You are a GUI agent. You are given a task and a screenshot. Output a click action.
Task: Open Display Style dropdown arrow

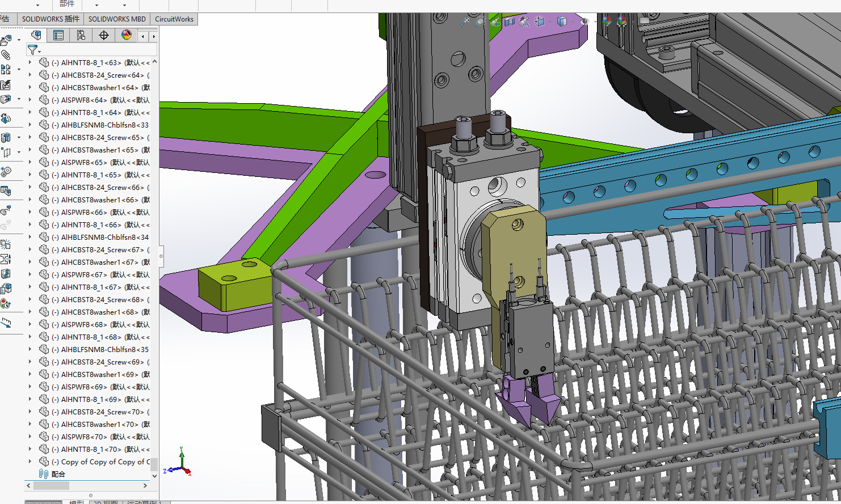[x=571, y=22]
